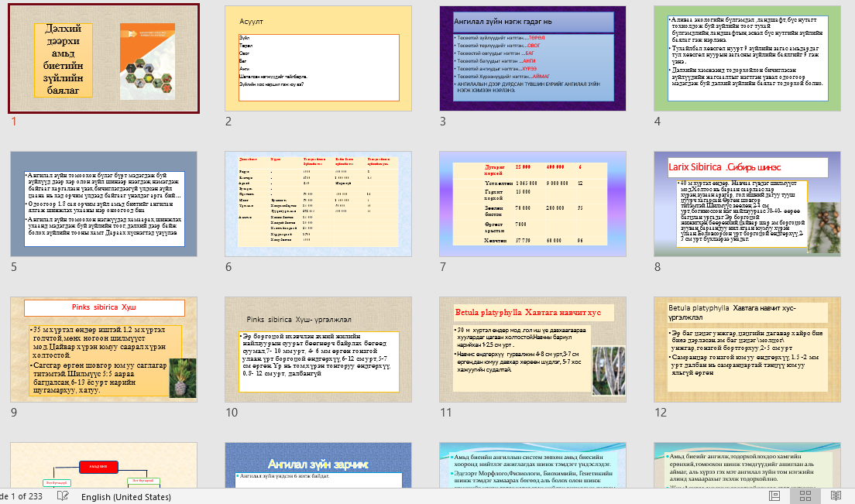This screenshot has height=504, width=855.
Task: Select the 'Ангилал зүйн зарчим' slide thumbnail
Action: point(318,465)
